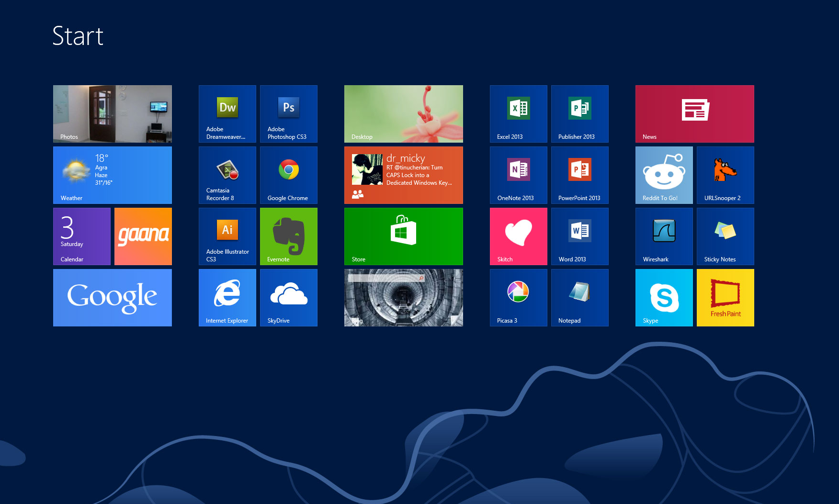Launch Adobe Photoshop CS3
The image size is (839, 504).
pos(289,114)
